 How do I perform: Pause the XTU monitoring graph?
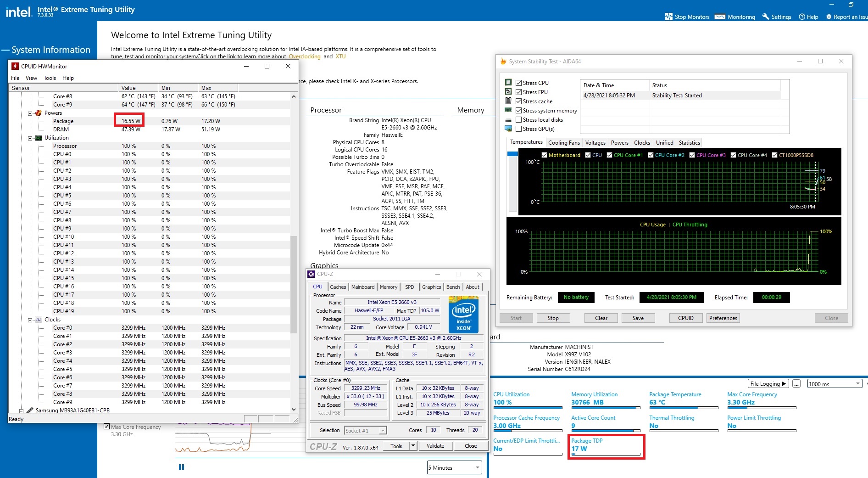[181, 467]
